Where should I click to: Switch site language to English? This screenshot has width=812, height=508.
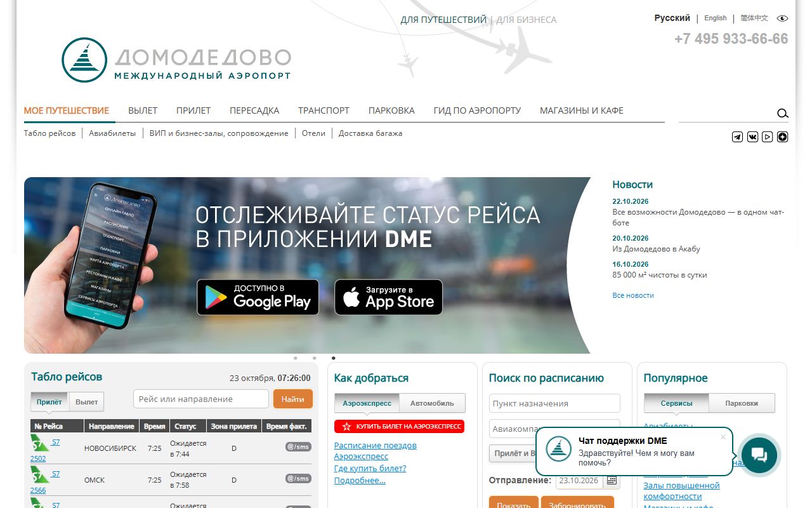pyautogui.click(x=716, y=18)
